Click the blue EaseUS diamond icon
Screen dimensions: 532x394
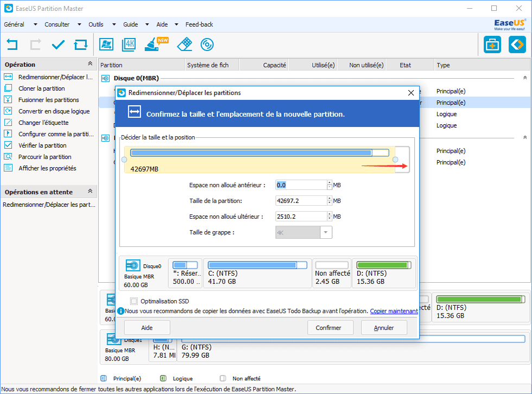coord(517,45)
